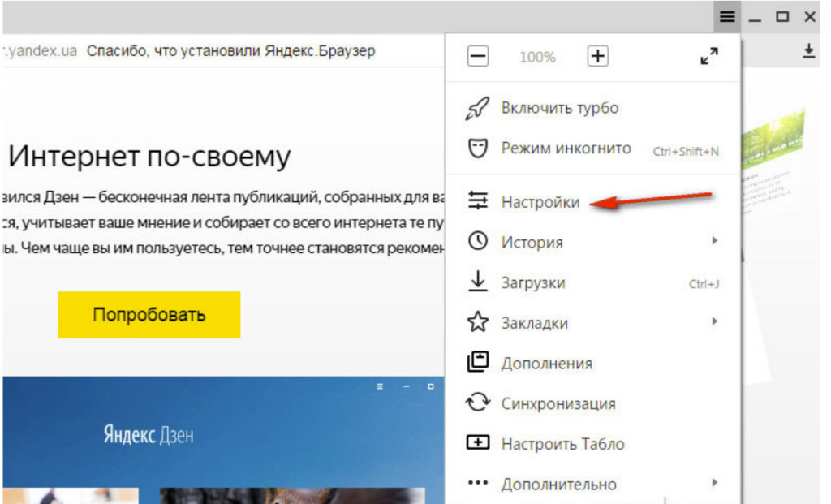831x504 pixels.
Task: Click the downloads icon in browser toolbar
Action: coord(808,51)
